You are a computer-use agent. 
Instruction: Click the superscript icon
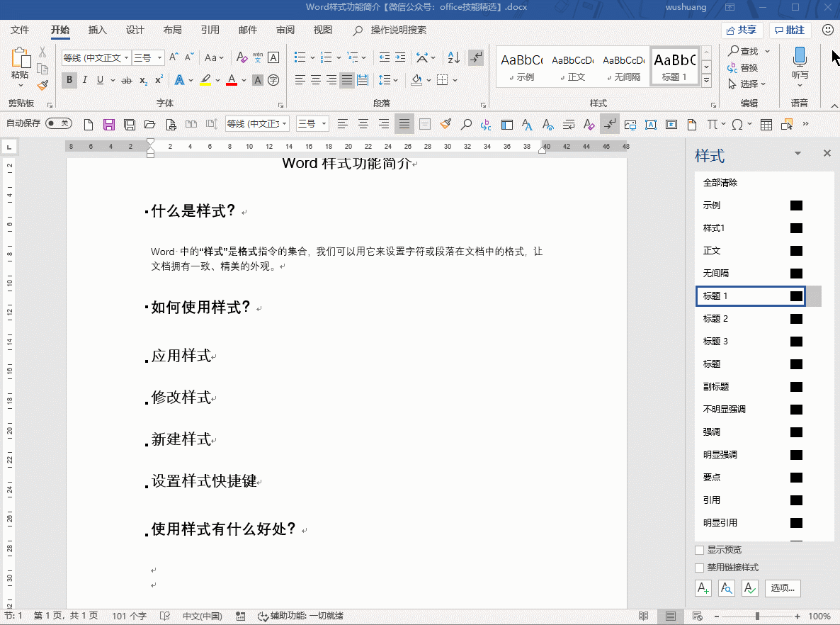159,80
